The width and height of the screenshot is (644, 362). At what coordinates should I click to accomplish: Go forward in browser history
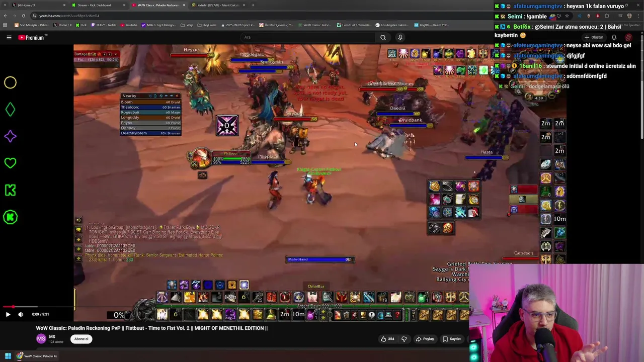(14, 16)
